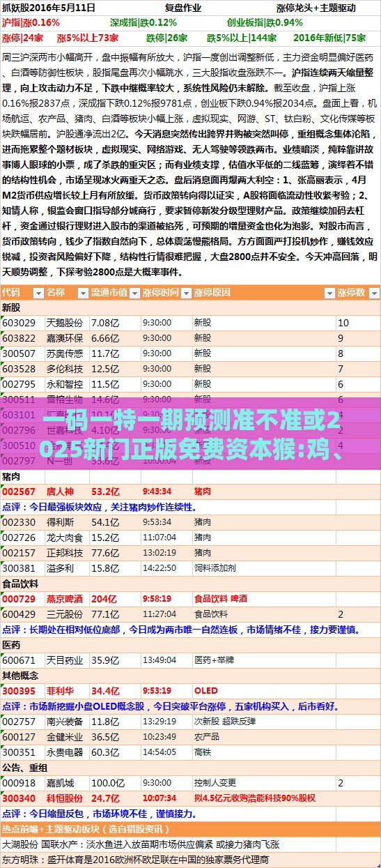Click the 热点前瞻+主题驱动板块 header bar
Viewport: 381px width, 868px height.
190,829
